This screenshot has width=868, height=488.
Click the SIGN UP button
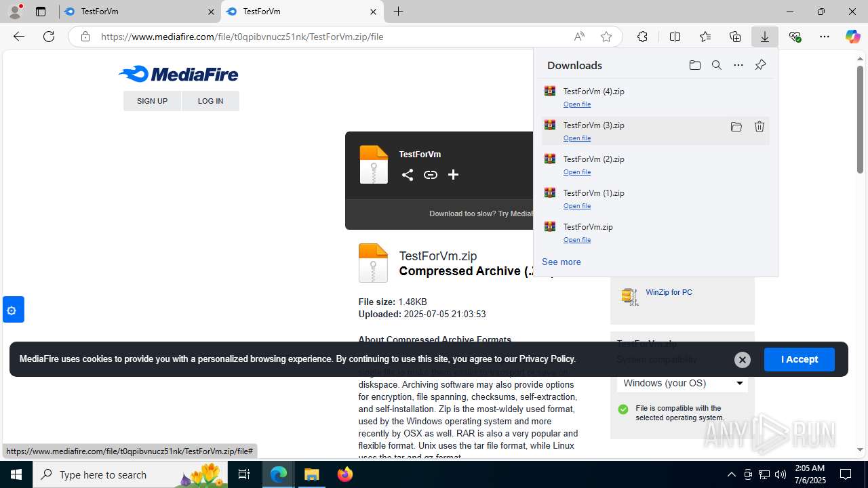pos(152,101)
